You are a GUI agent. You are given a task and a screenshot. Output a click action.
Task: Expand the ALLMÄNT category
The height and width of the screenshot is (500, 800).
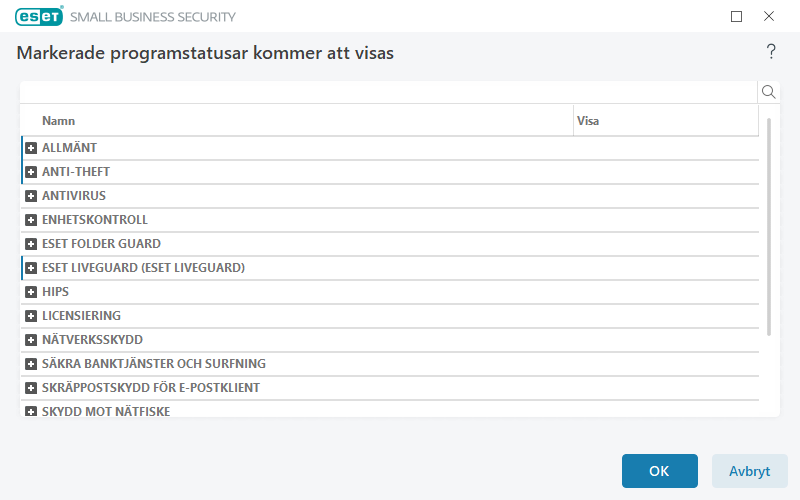click(31, 148)
